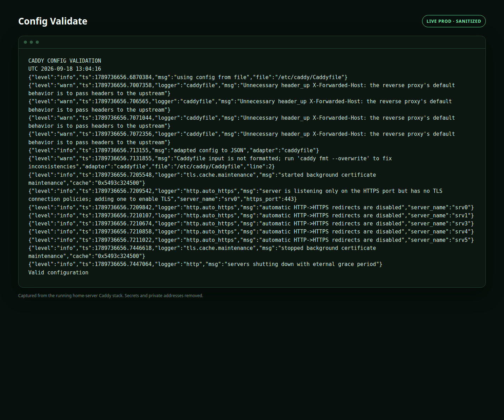Image resolution: width=504 pixels, height=420 pixels.
Task: Click the redirects disabled line for srv3
Action: pyautogui.click(x=251, y=224)
